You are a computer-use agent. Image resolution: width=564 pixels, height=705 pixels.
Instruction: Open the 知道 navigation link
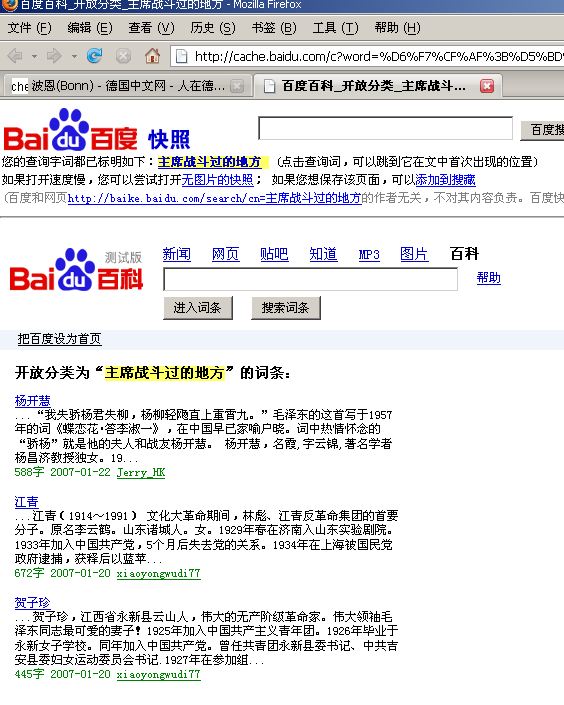[323, 254]
